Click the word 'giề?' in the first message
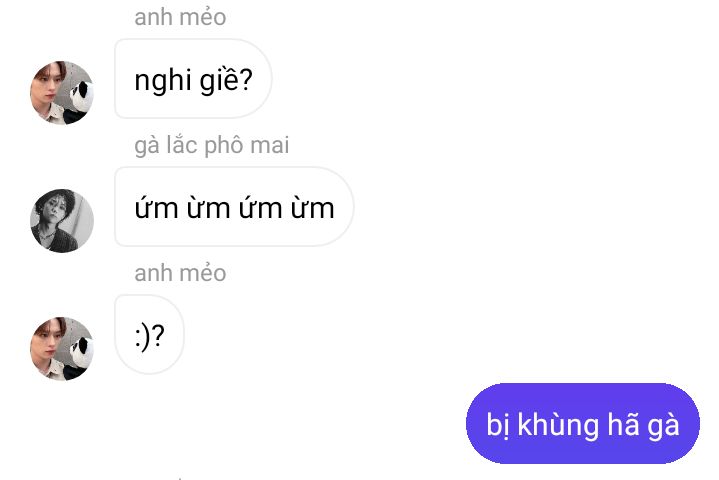 tap(226, 80)
